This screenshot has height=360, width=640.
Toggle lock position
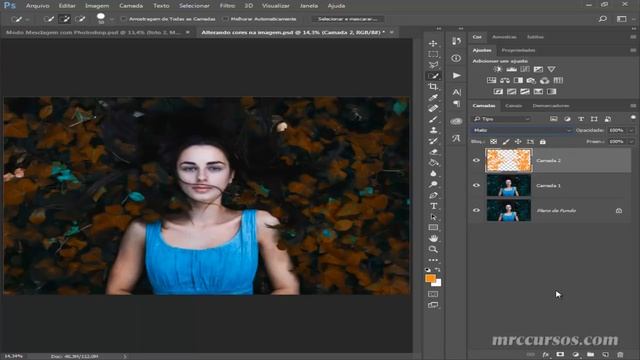coord(518,142)
